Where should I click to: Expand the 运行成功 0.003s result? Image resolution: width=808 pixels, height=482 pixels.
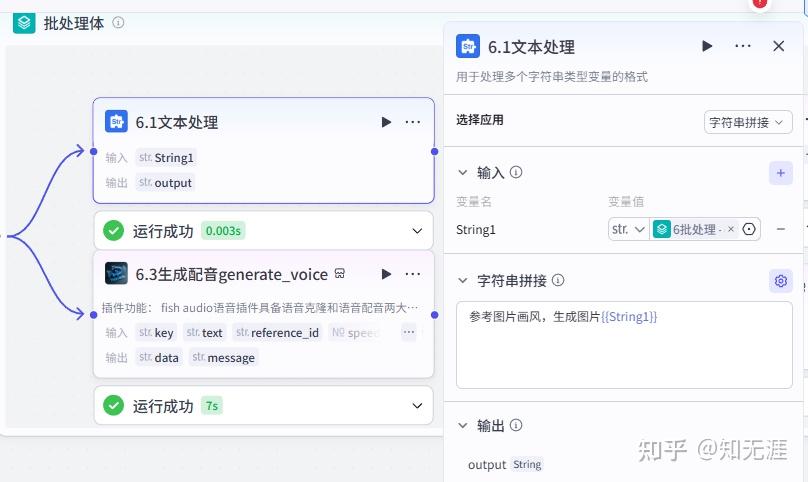click(417, 231)
